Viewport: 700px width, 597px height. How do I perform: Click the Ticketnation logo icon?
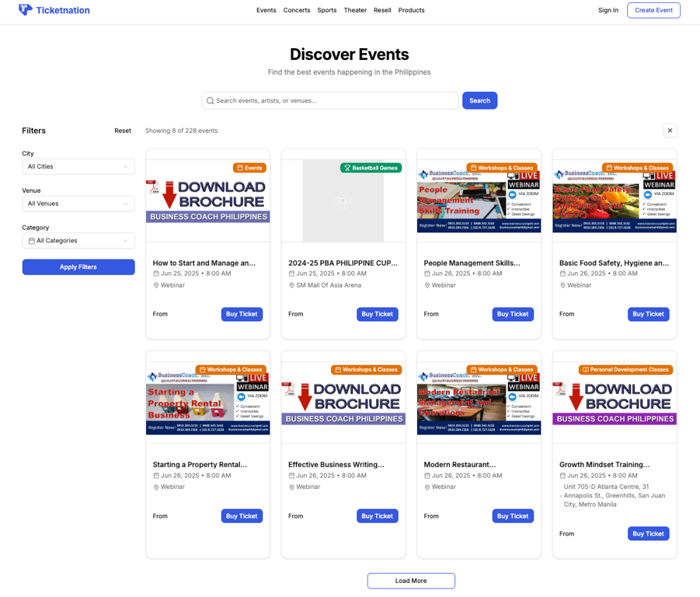point(26,10)
